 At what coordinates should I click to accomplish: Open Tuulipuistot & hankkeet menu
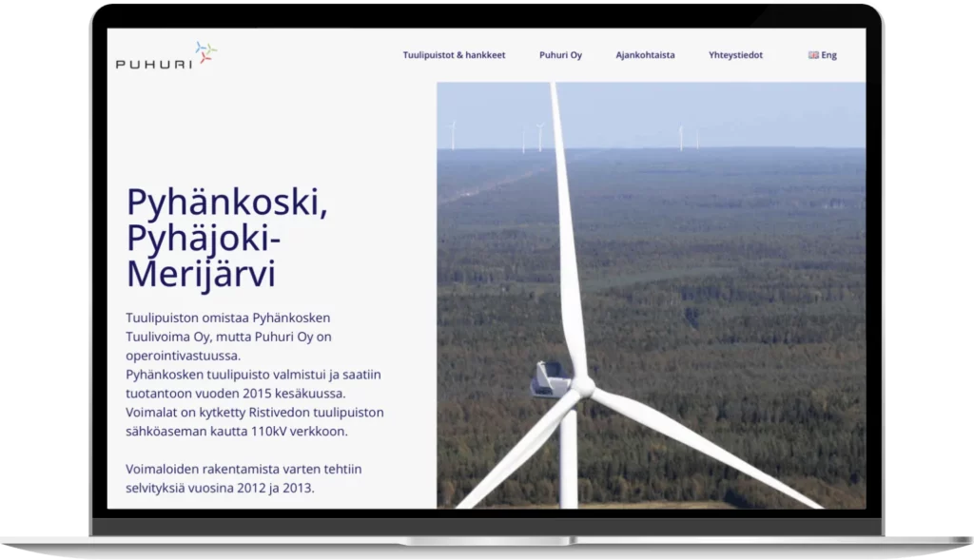[454, 54]
